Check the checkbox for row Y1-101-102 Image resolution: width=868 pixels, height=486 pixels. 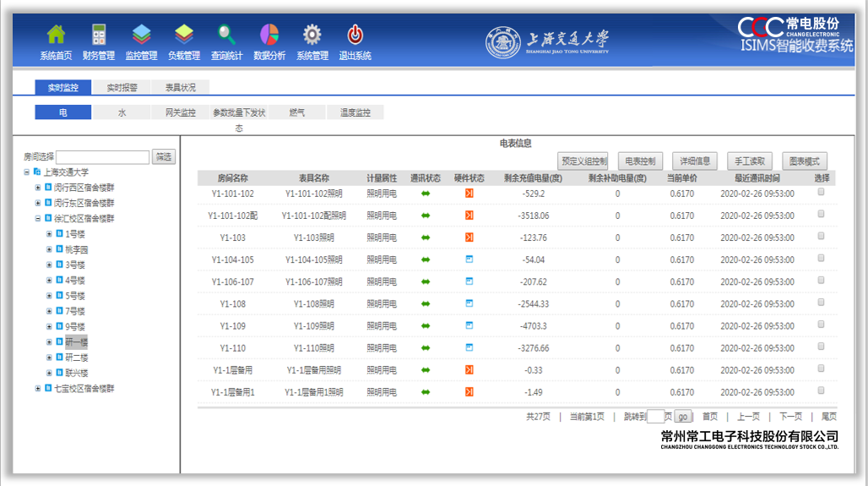(x=821, y=193)
